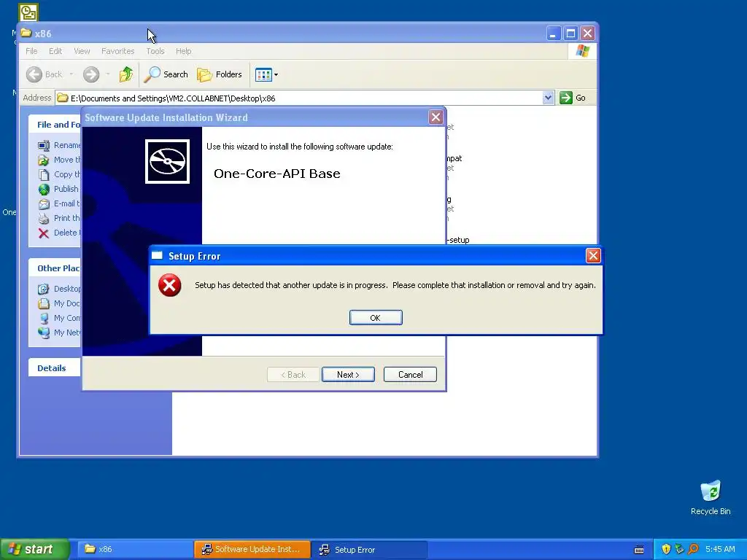The height and width of the screenshot is (560, 747).
Task: Close the Setup Error dialog with X
Action: pos(592,256)
